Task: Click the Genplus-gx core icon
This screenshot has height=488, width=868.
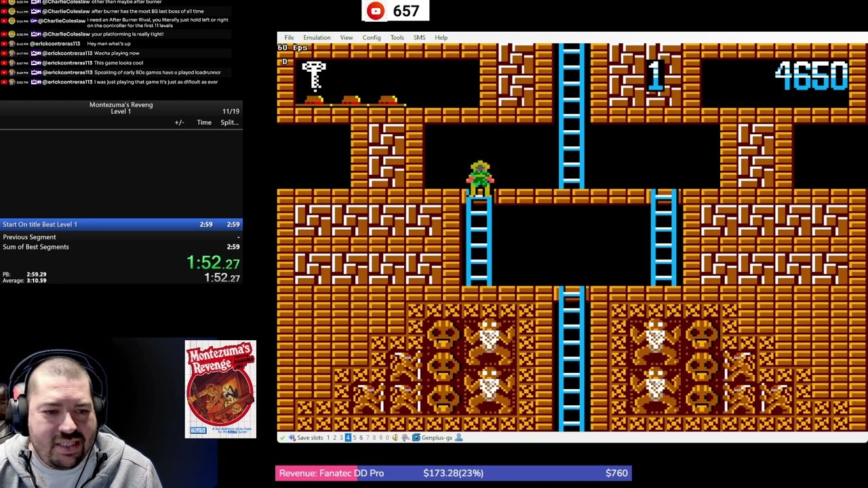Action: (416, 438)
